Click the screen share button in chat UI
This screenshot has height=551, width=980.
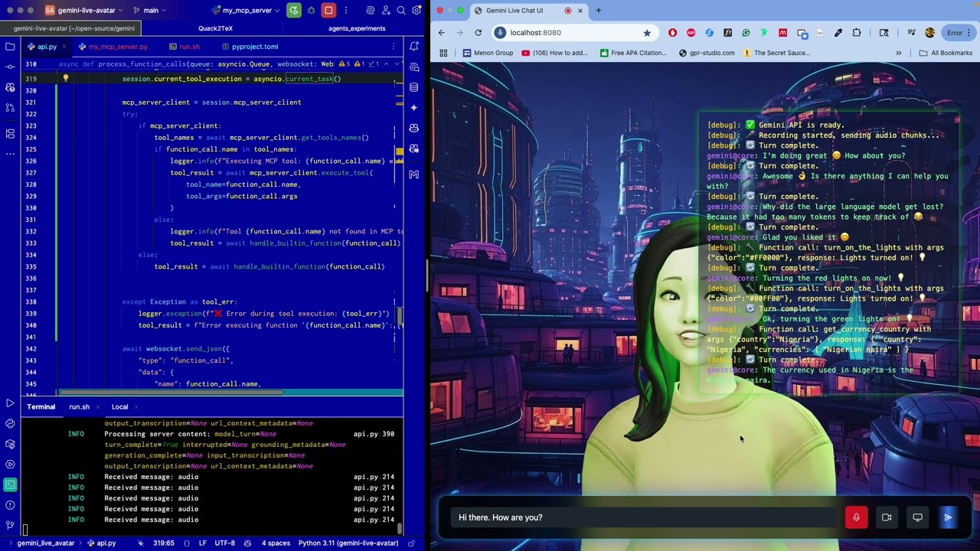pyautogui.click(x=917, y=517)
